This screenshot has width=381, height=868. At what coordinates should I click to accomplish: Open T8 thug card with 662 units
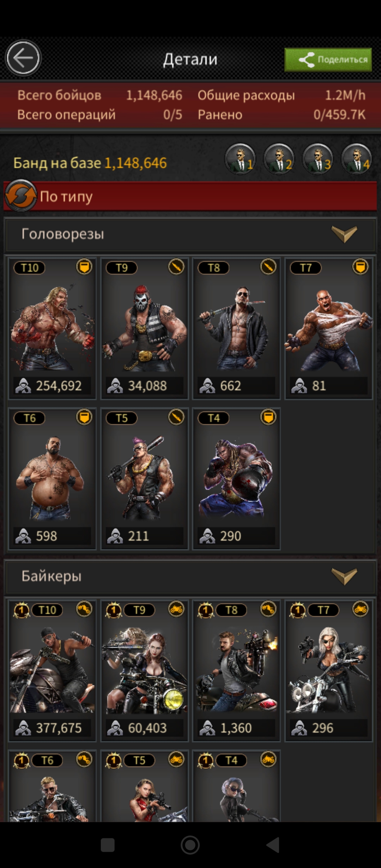pos(236,328)
